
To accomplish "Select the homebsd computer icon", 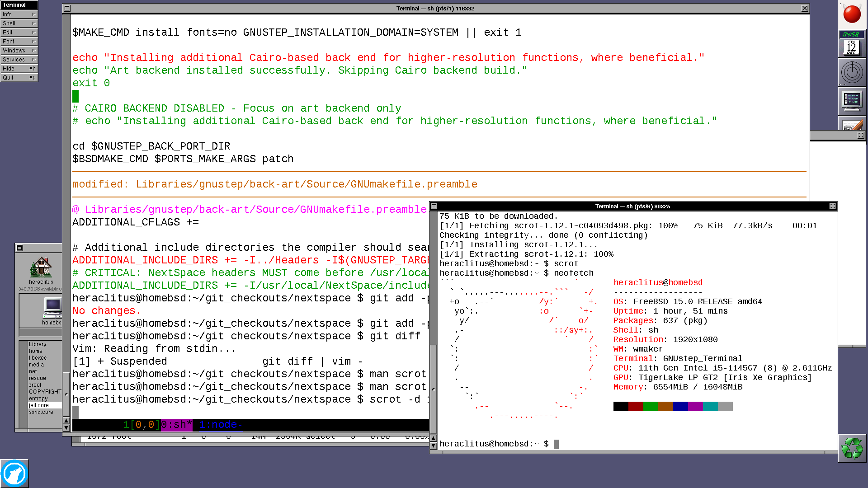I will click(x=52, y=309).
